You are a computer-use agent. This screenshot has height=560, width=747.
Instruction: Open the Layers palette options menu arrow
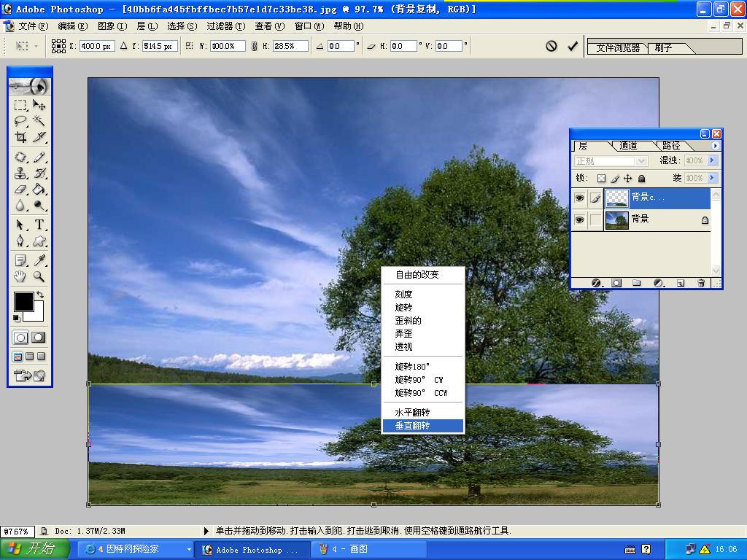coord(716,146)
